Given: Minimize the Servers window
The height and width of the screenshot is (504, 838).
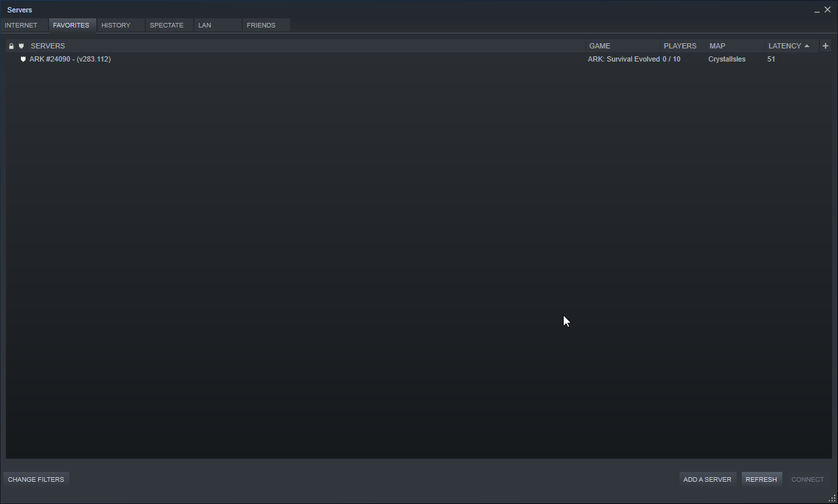Looking at the screenshot, I should [816, 10].
